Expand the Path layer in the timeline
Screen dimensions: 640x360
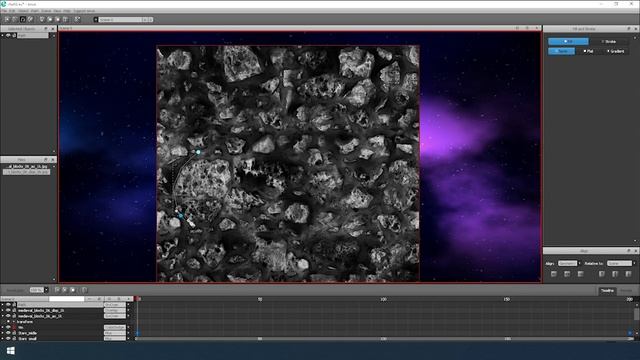pos(2,304)
